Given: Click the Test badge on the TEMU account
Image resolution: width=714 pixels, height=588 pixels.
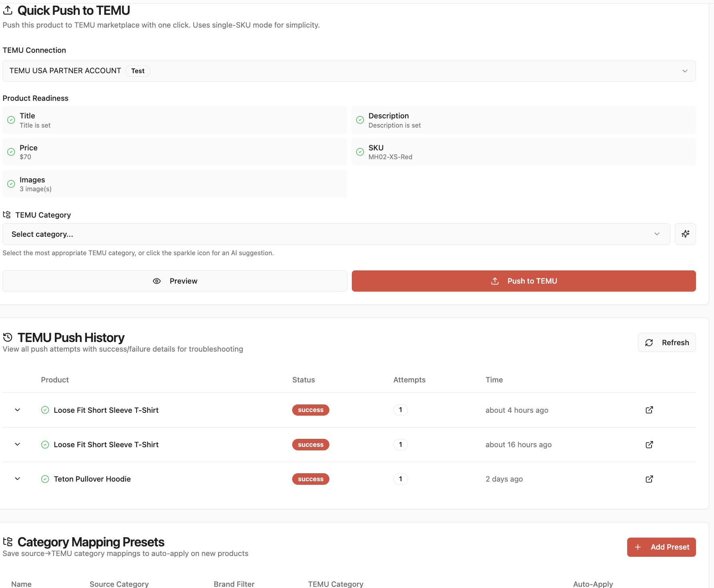Looking at the screenshot, I should tap(138, 71).
